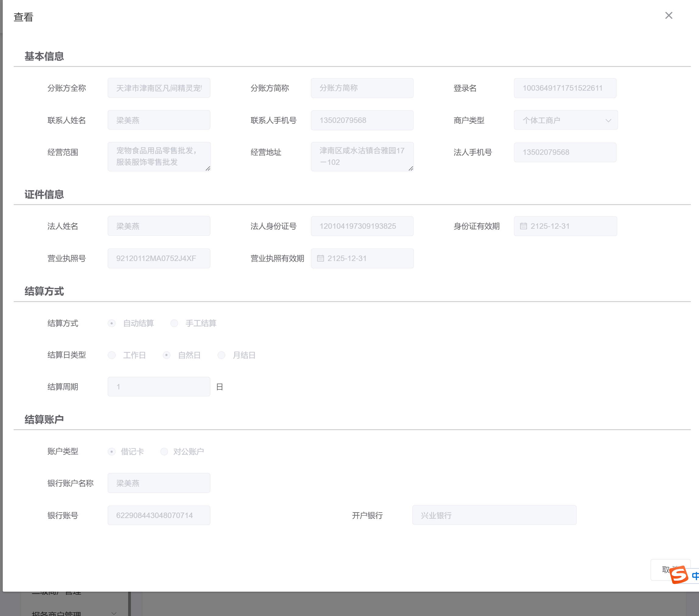699x616 pixels.
Task: Click the 银行账号 input field
Action: tap(159, 515)
